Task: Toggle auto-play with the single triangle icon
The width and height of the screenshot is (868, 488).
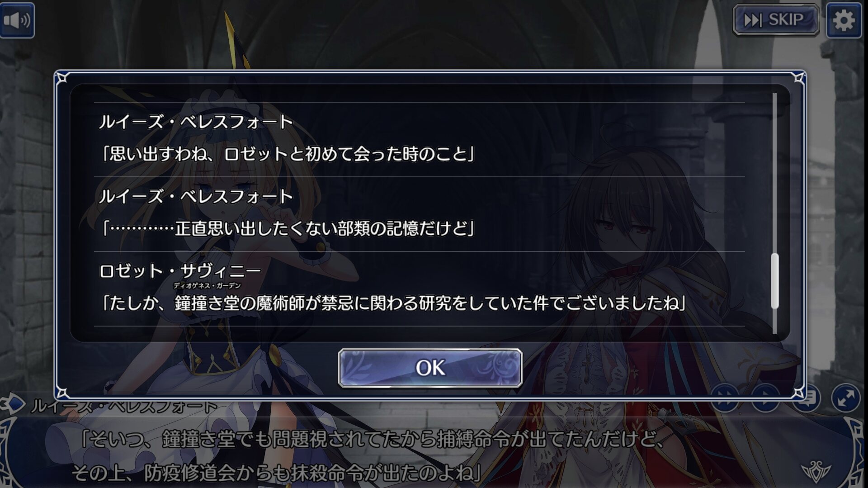Action: [765, 399]
